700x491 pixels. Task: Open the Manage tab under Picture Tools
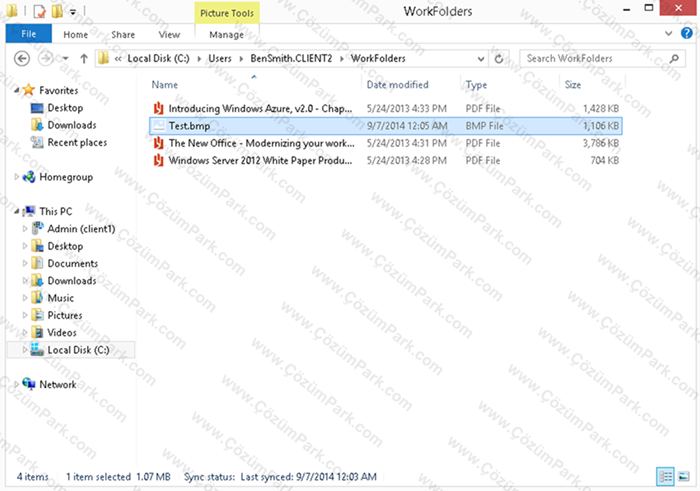226,34
